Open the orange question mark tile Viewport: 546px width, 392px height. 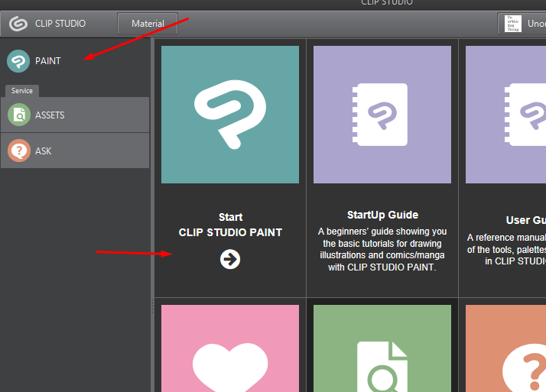505,349
